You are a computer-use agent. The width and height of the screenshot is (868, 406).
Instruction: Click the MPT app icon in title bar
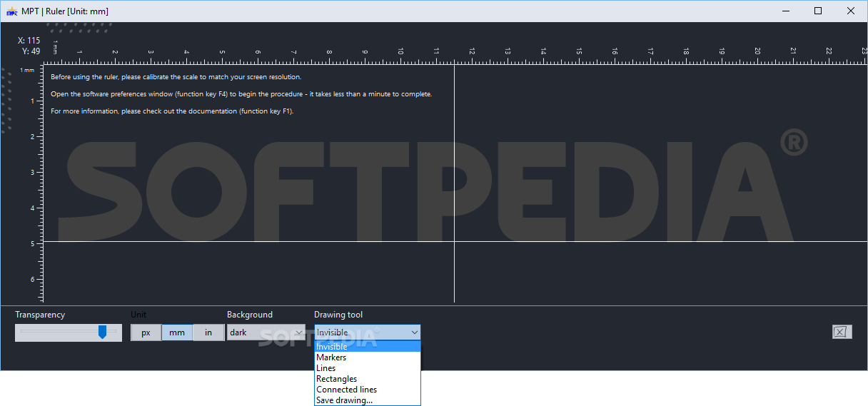pyautogui.click(x=11, y=11)
